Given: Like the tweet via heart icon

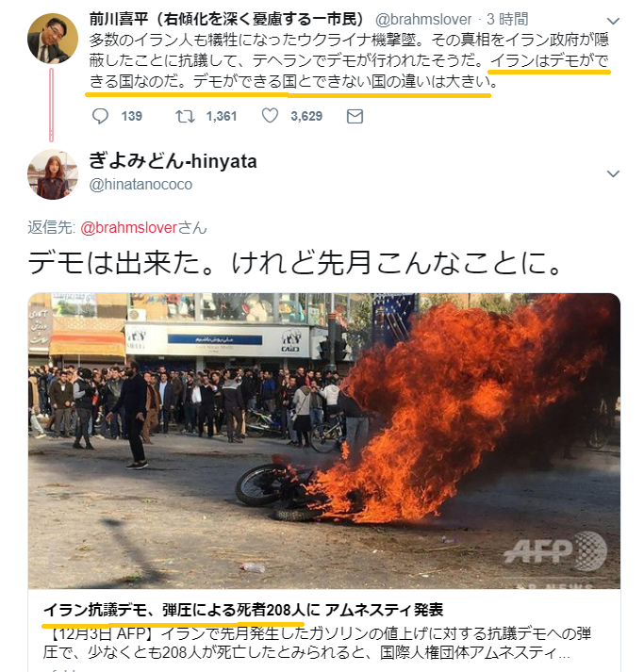Looking at the screenshot, I should tap(270, 116).
